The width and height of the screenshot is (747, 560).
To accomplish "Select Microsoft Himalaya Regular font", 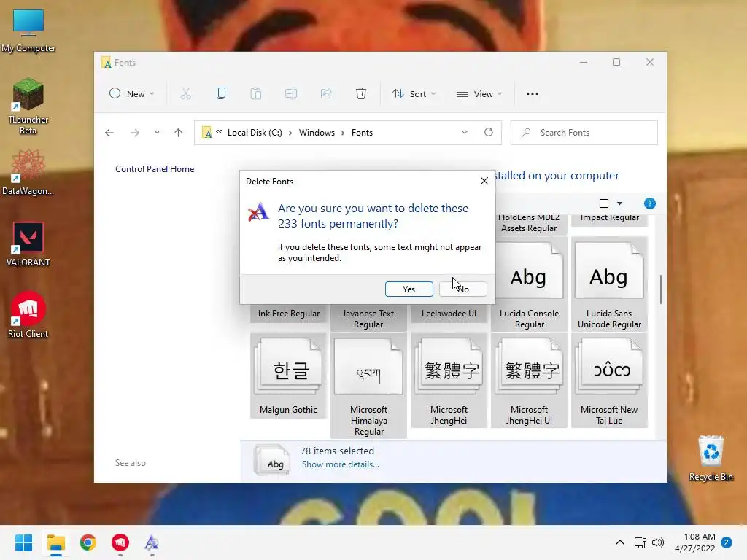I will tap(368, 386).
